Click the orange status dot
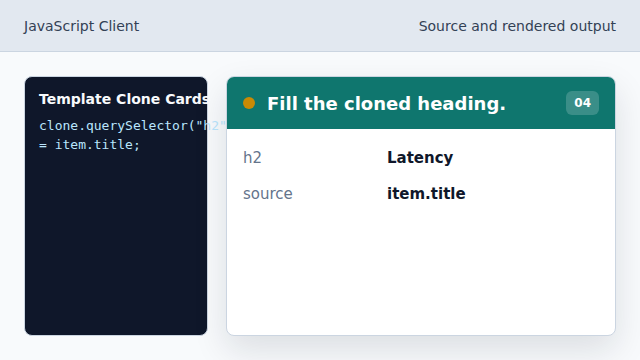The height and width of the screenshot is (360, 640). 249,103
